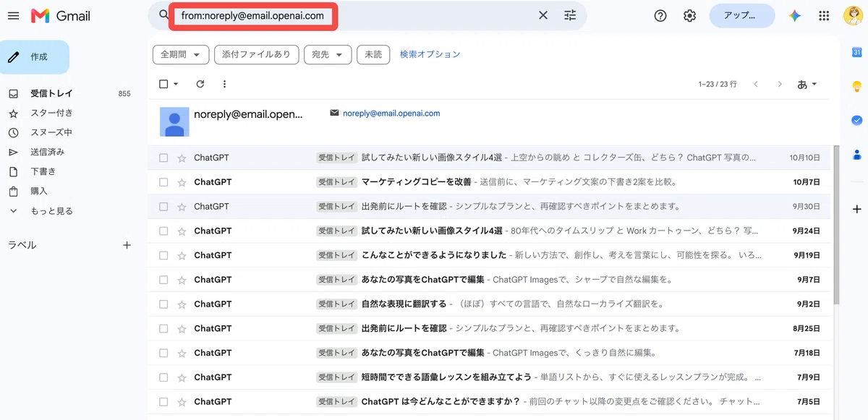Toggle the 未読 filter chip
Viewport: 868px width, 420px height.
click(373, 54)
